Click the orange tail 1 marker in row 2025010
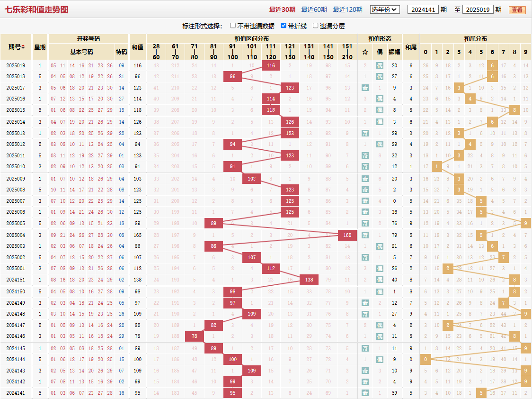Screen dimensions: 532x399 (x=437, y=166)
